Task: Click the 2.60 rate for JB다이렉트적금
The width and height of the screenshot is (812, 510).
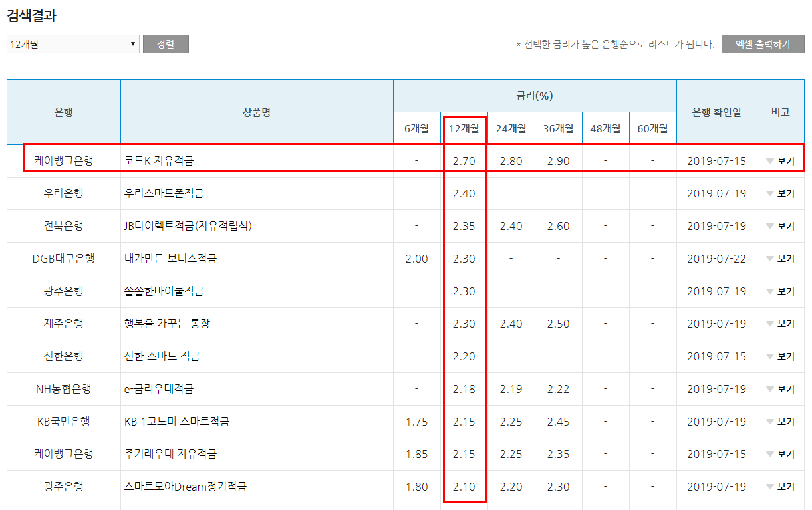Action: point(559,226)
